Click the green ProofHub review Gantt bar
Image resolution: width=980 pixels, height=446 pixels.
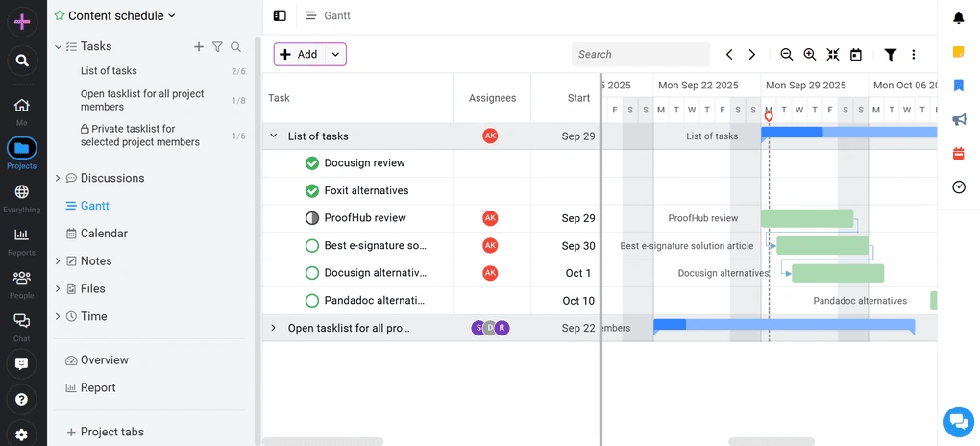(x=807, y=218)
